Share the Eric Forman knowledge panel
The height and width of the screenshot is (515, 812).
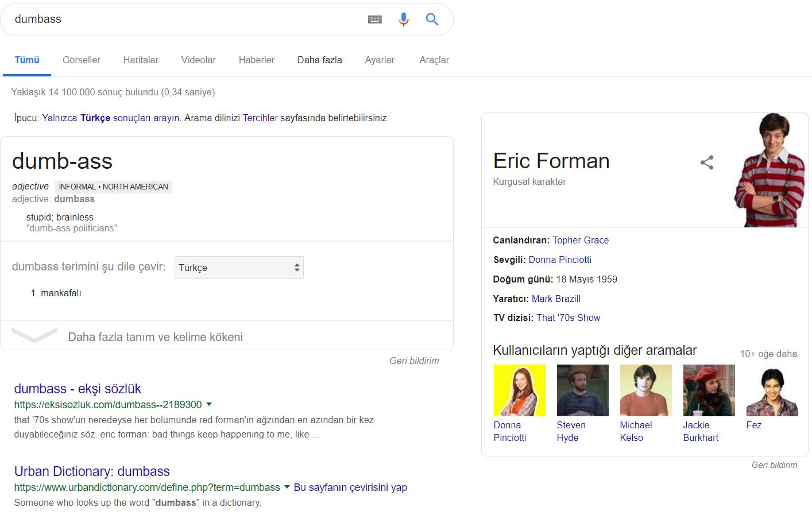pos(706,162)
